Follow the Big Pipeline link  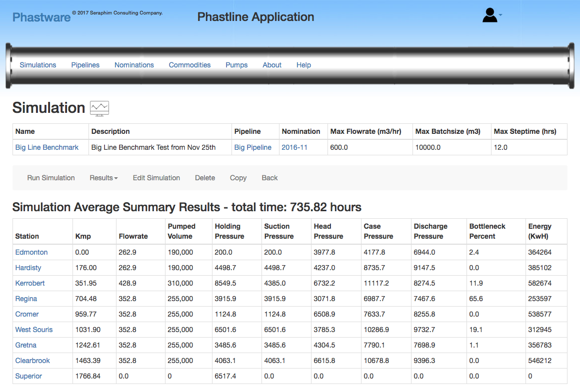(x=253, y=147)
